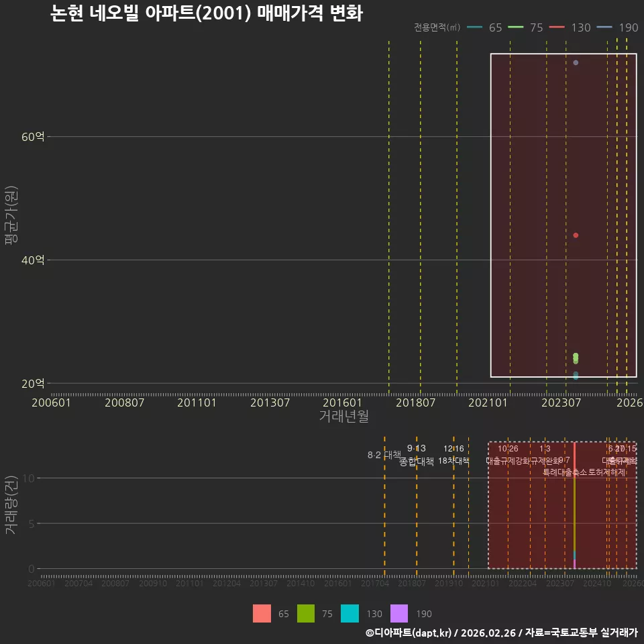
Task: Click 200807 on the price chart x-axis
Action: tap(125, 402)
